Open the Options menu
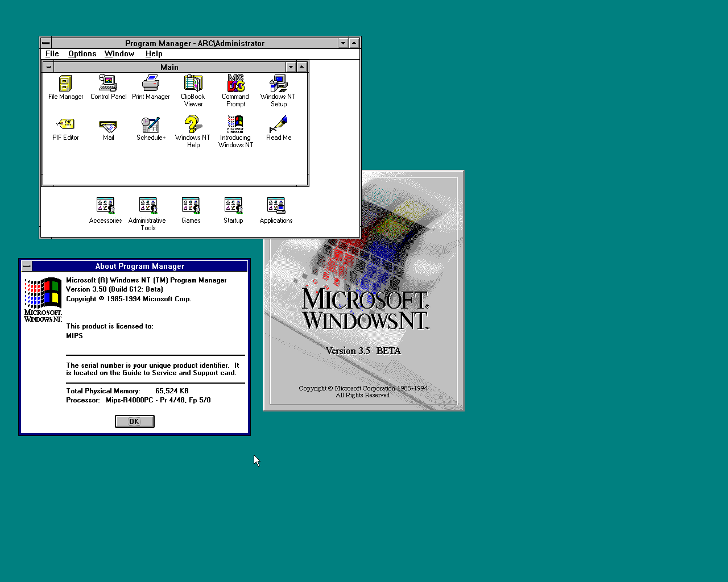Viewport: 728px width, 582px height. tap(82, 54)
